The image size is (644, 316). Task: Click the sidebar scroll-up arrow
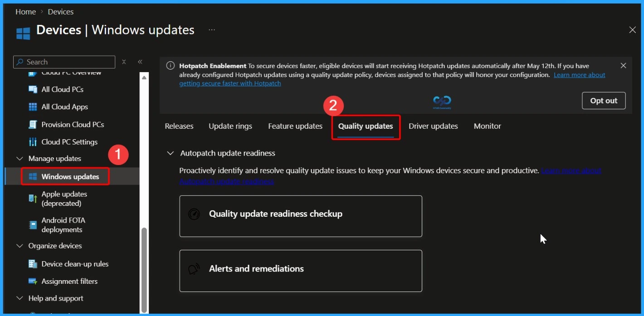tap(144, 78)
